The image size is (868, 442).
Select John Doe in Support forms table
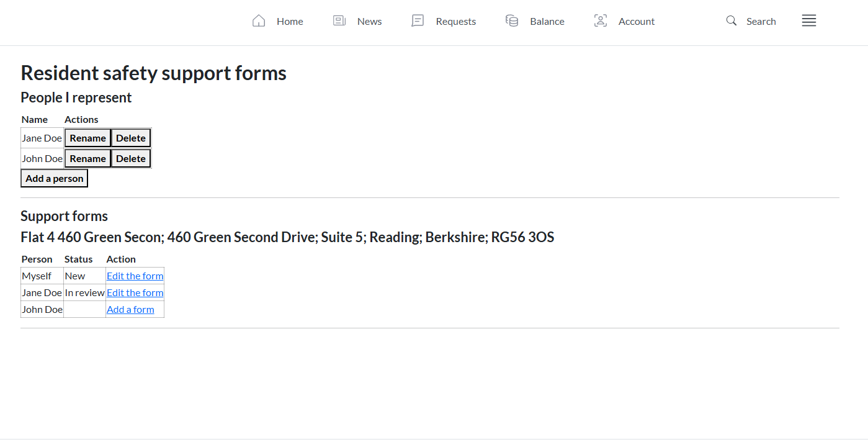(x=42, y=309)
